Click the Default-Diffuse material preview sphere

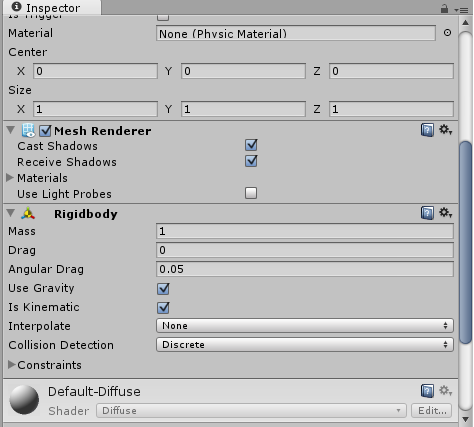pyautogui.click(x=24, y=400)
